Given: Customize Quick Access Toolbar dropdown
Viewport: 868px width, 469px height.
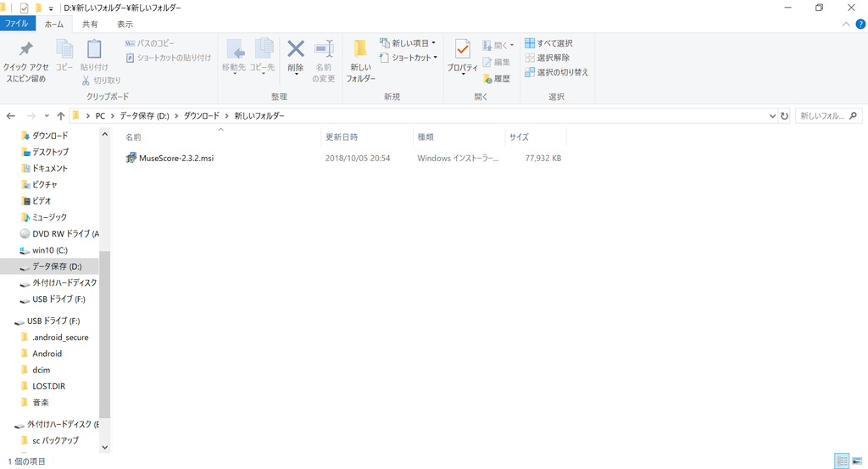Looking at the screenshot, I should click(50, 8).
